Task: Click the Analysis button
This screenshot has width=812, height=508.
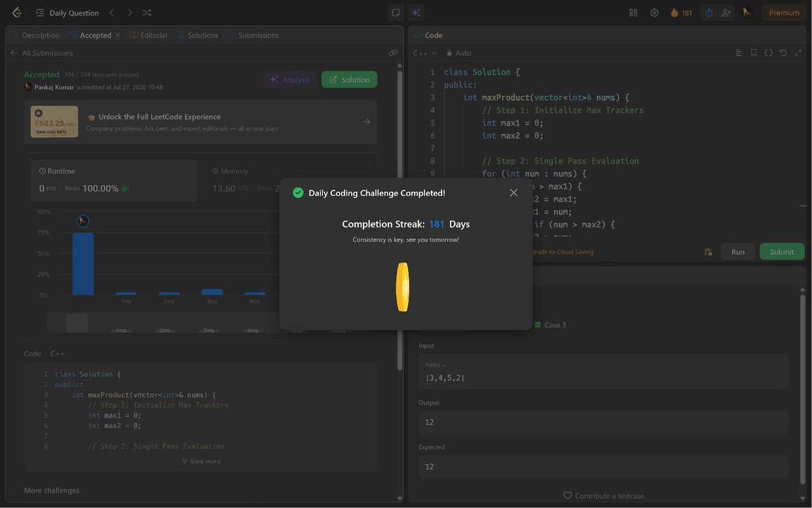Action: click(x=290, y=79)
